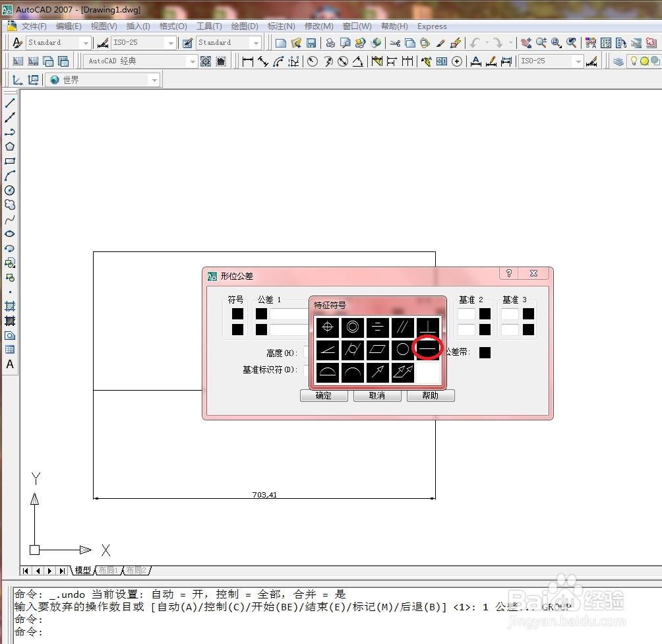Image resolution: width=662 pixels, height=644 pixels.
Task: Open the Multiline Text tool (A)
Action: coord(10,364)
